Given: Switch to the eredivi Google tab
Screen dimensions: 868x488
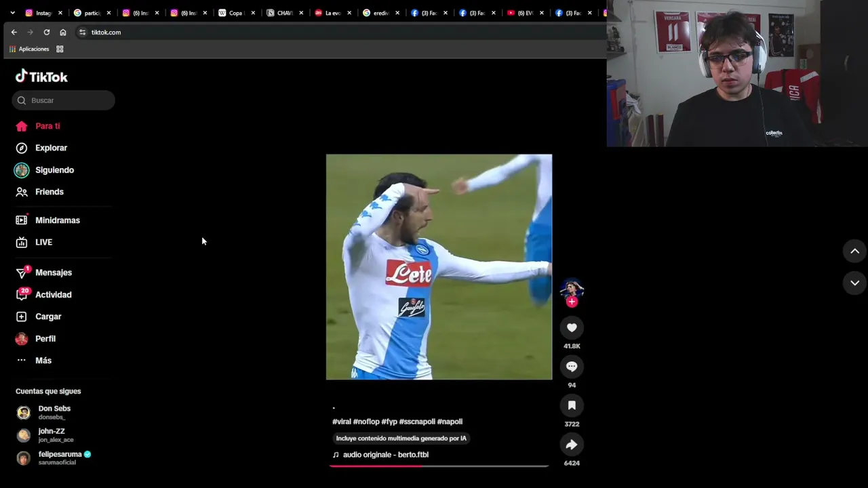Looking at the screenshot, I should (x=376, y=13).
